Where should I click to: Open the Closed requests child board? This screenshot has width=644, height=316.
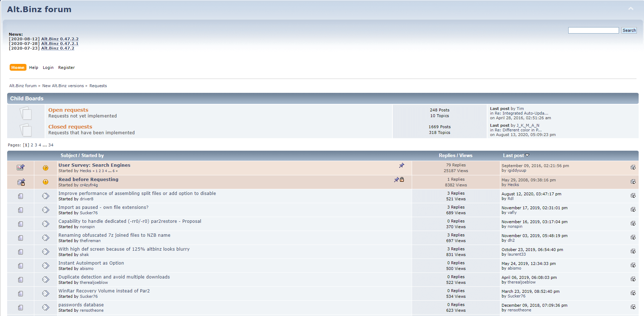[70, 127]
